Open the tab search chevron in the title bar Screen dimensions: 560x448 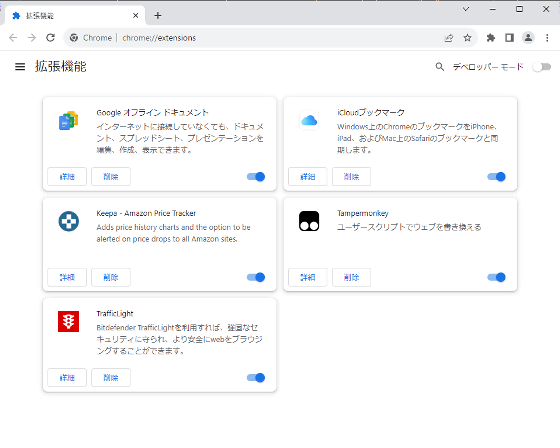(466, 9)
